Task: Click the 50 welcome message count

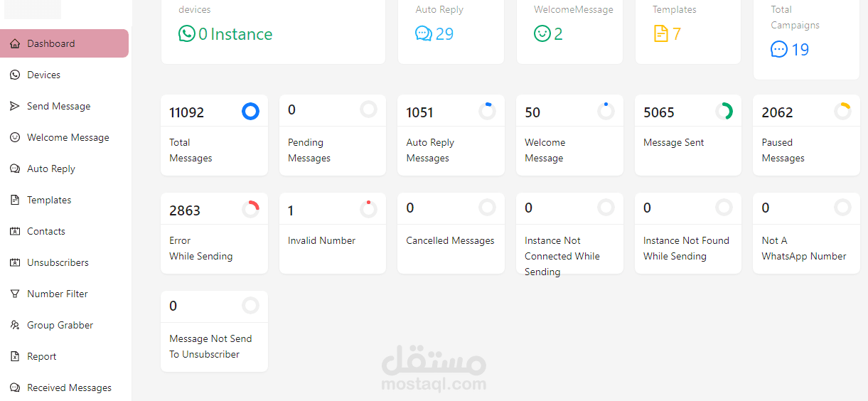Action: click(532, 112)
